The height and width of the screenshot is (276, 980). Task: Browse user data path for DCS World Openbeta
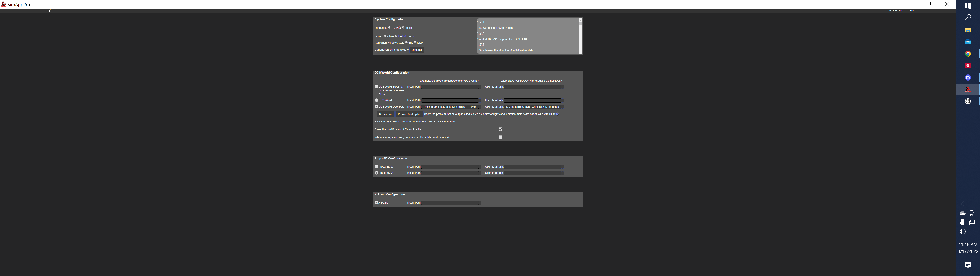[x=563, y=107]
